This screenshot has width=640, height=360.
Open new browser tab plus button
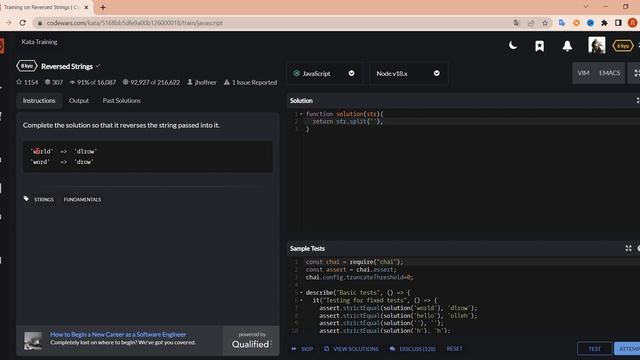point(103,7)
